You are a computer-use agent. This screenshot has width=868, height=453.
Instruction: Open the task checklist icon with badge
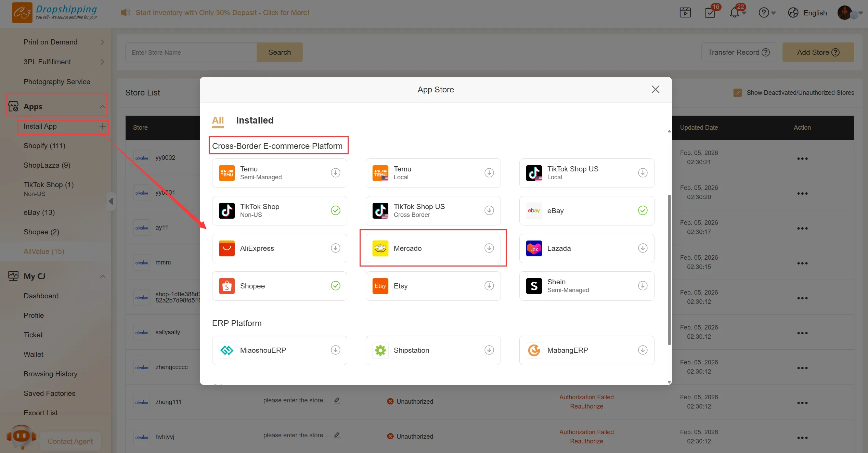(710, 13)
